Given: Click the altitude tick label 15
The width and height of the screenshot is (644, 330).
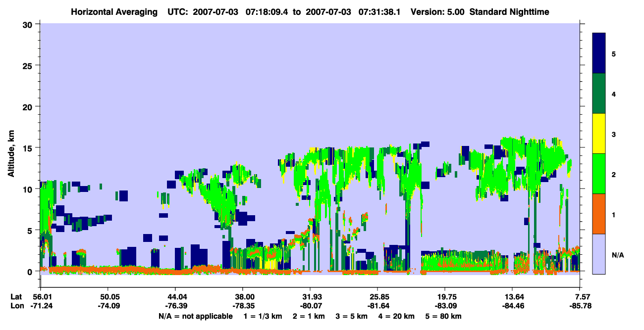Looking at the screenshot, I should click(x=29, y=147).
